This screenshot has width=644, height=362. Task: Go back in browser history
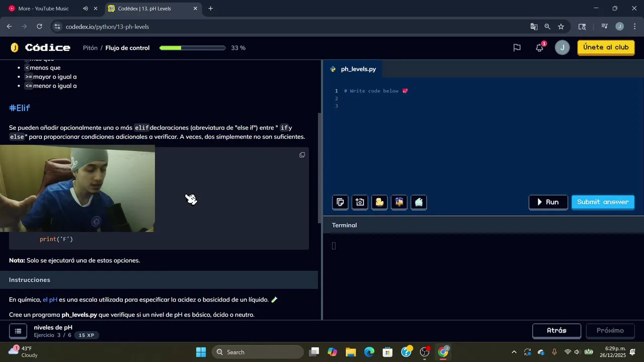click(9, 27)
